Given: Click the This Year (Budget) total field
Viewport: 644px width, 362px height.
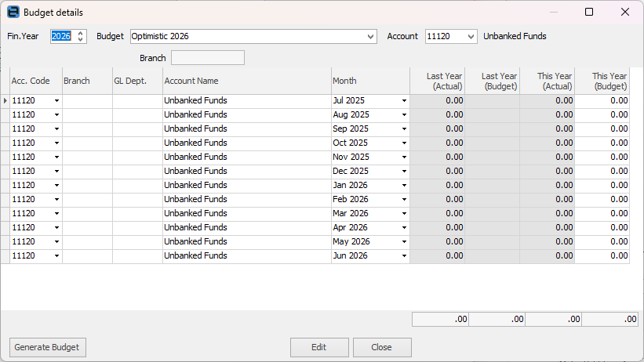Looking at the screenshot, I should [x=610, y=320].
